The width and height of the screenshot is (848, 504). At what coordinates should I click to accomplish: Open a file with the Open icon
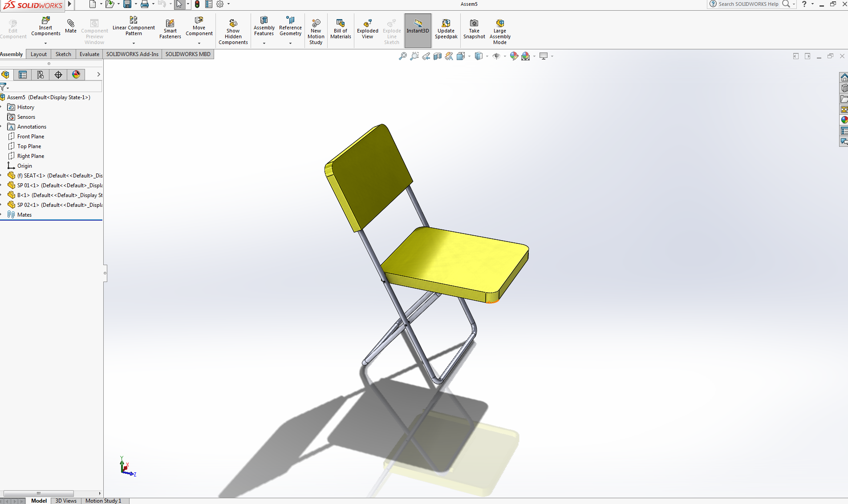[x=109, y=4]
